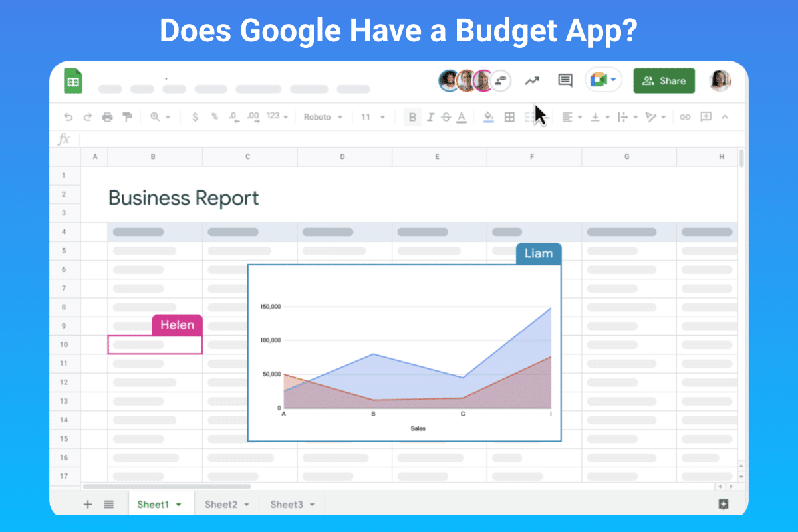This screenshot has width=798, height=532.
Task: Add a new sheet with plus button
Action: coord(87,505)
